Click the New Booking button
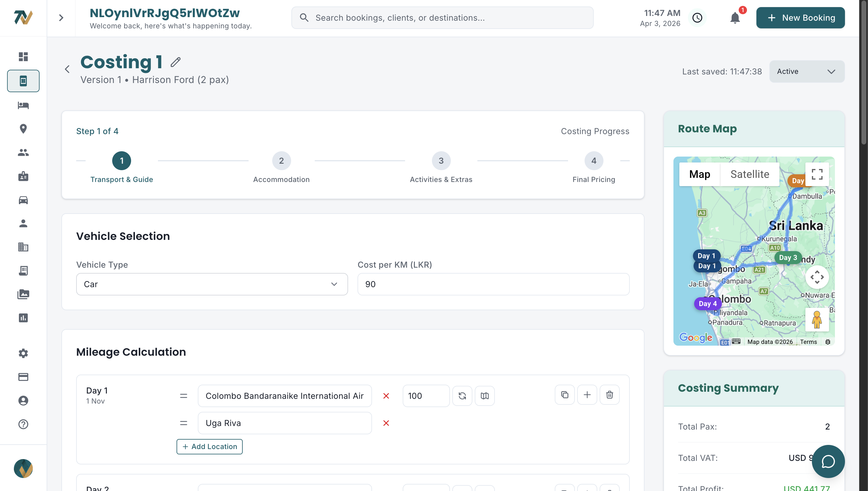Viewport: 868px width, 491px height. pos(800,17)
